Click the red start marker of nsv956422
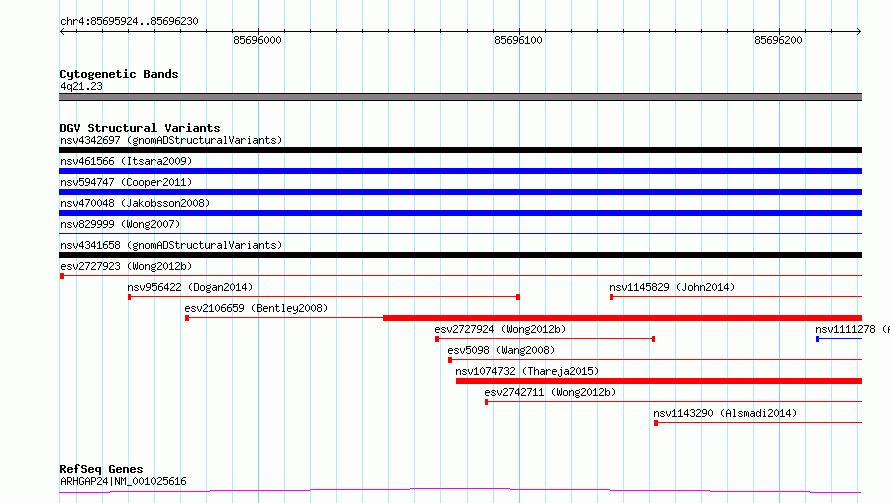890x503 pixels. pyautogui.click(x=130, y=297)
